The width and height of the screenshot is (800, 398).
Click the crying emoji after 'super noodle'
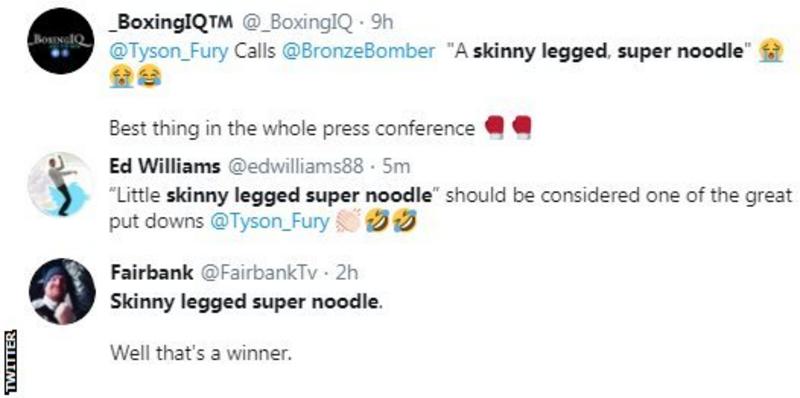771,52
